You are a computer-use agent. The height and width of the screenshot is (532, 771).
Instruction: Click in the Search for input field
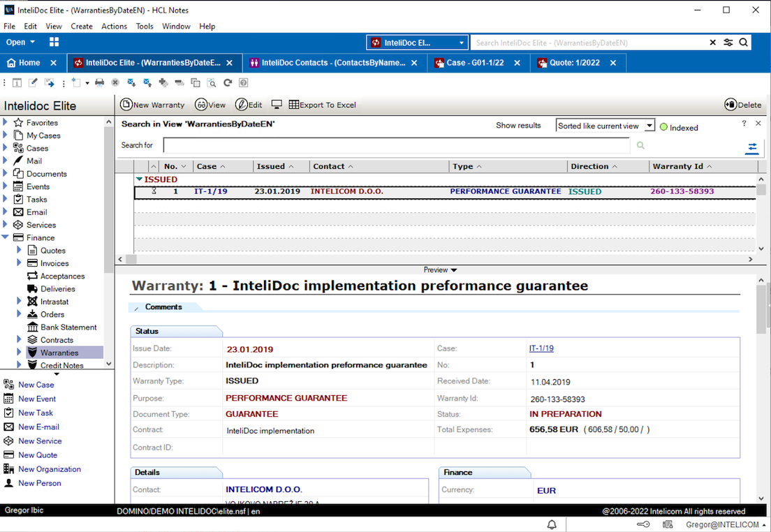(396, 145)
